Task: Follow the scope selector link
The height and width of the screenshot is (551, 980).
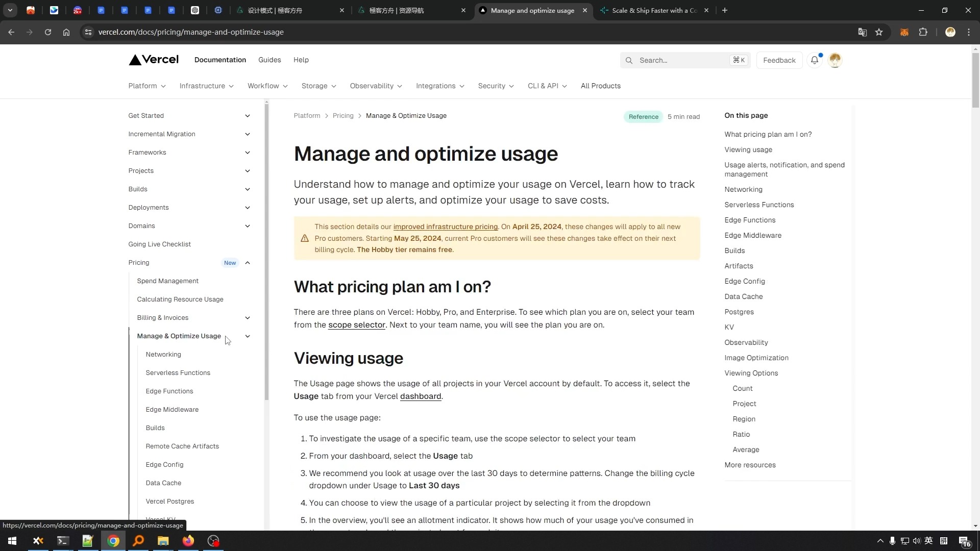Action: 357,325
